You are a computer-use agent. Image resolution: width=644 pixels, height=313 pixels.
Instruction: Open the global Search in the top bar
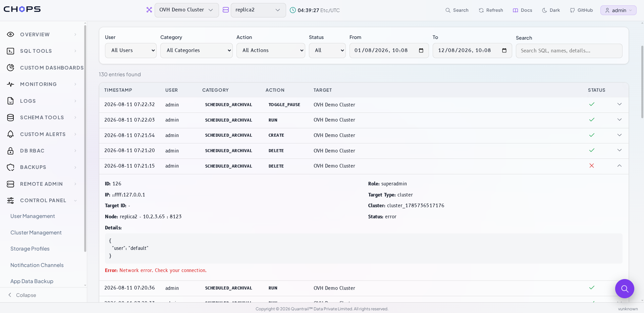coord(457,10)
